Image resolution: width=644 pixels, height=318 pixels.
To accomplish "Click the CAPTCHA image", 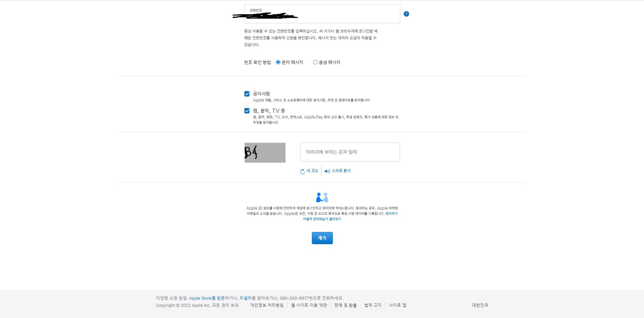I will click(x=265, y=153).
